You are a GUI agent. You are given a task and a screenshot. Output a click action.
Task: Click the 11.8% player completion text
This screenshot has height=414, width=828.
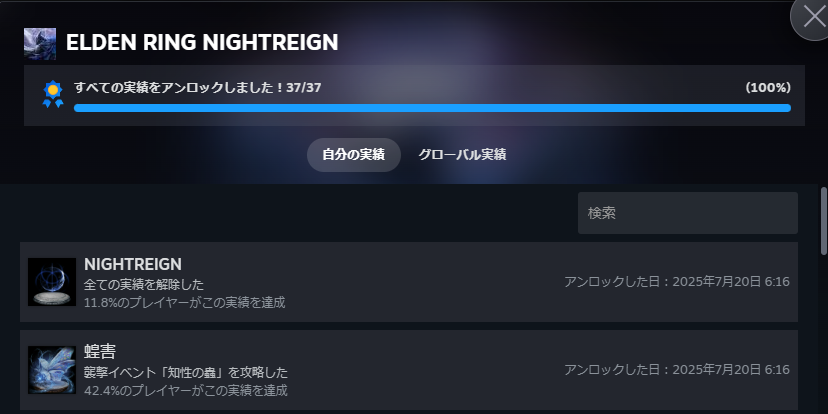point(184,303)
